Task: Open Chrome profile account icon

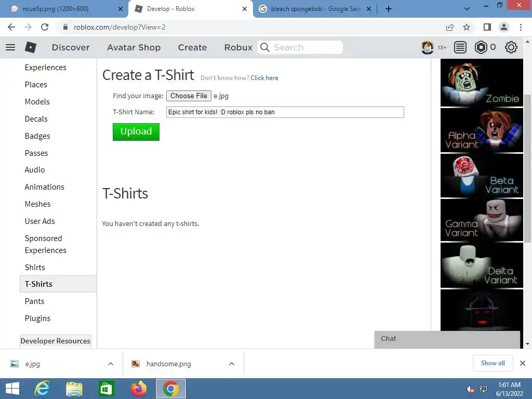Action: click(504, 27)
